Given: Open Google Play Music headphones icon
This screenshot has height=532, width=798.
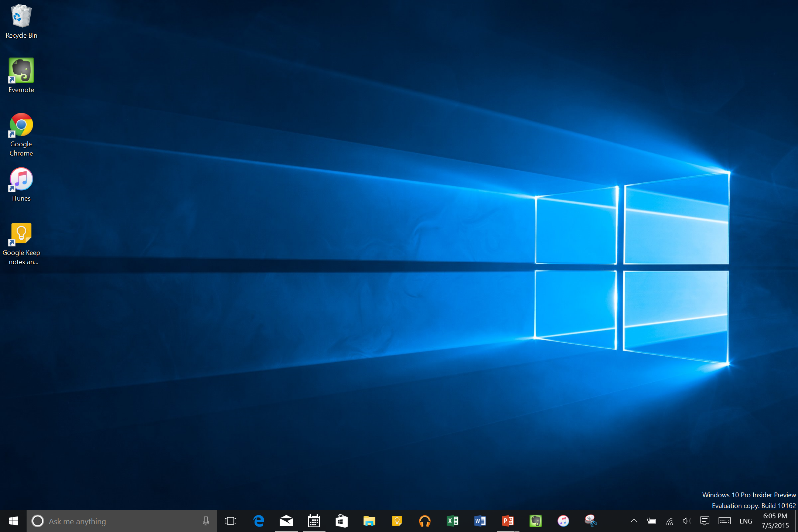Looking at the screenshot, I should tap(425, 521).
